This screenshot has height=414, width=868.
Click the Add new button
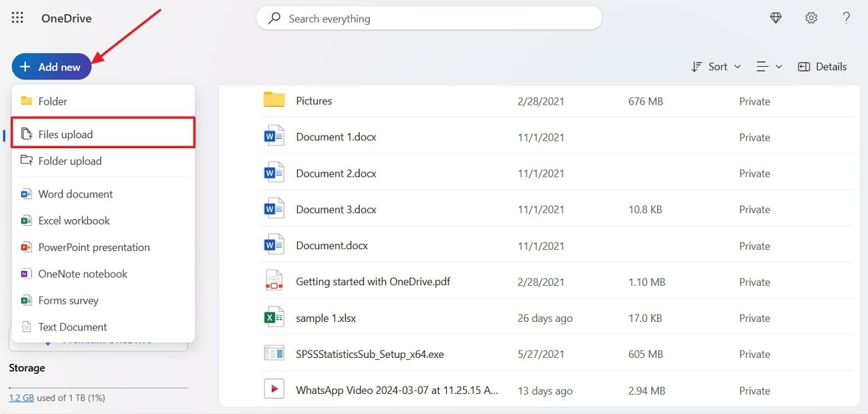click(51, 67)
